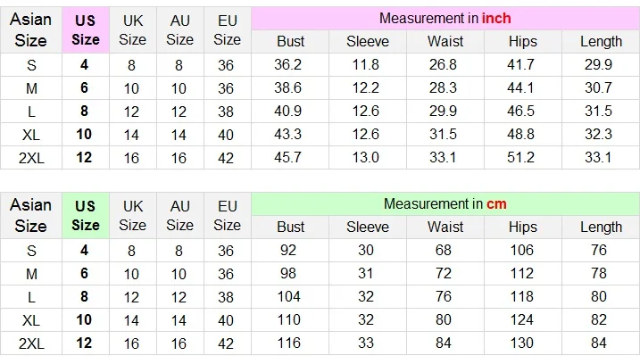Select hips value 51.2 for 2XL
640x364 pixels.
click(x=520, y=158)
